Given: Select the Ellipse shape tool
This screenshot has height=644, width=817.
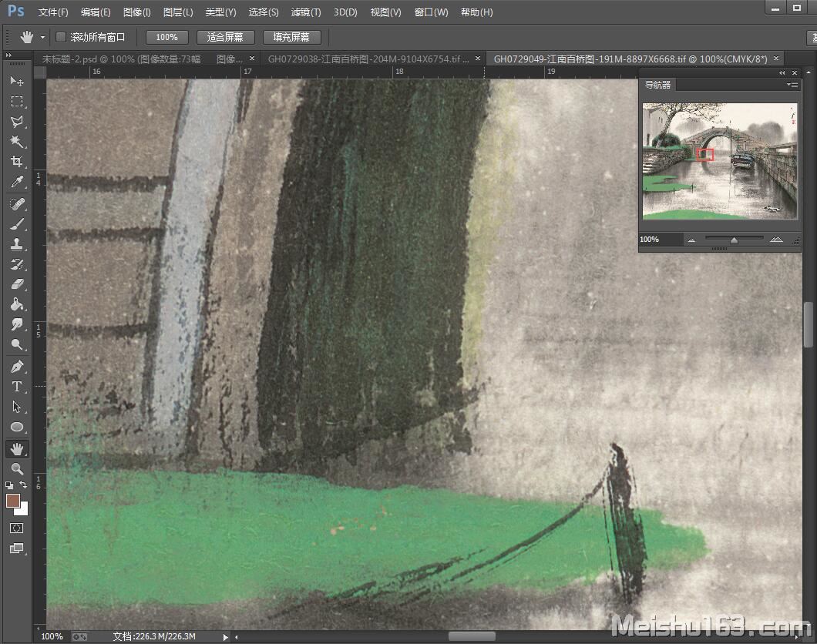Looking at the screenshot, I should pos(17,427).
